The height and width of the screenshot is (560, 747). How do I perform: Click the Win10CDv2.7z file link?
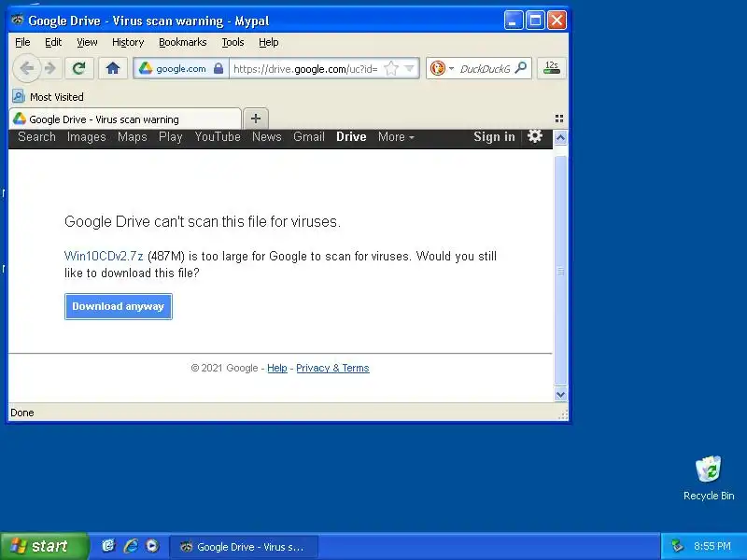[x=104, y=256]
